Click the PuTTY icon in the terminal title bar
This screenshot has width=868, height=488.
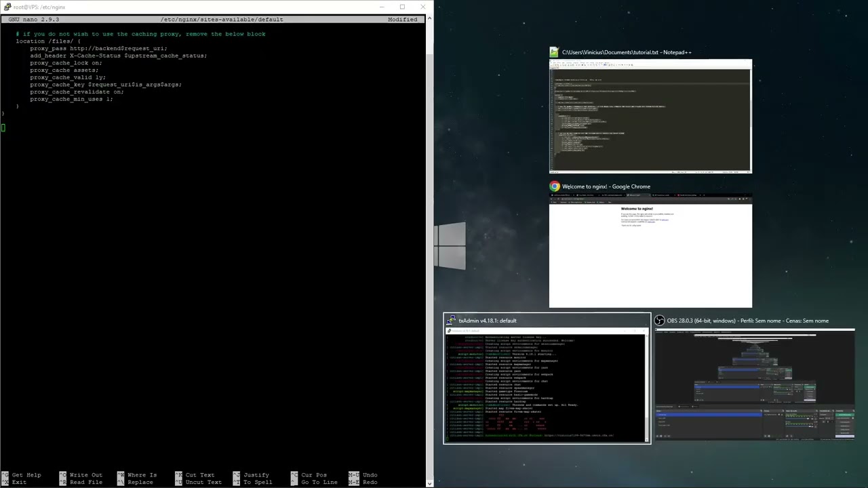7,7
